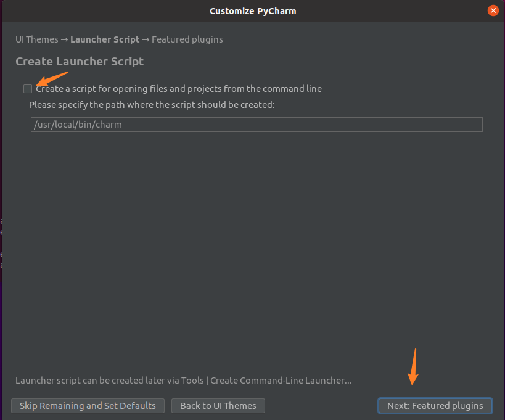Go Back to UI Themes
The width and height of the screenshot is (505, 420).
(x=218, y=405)
